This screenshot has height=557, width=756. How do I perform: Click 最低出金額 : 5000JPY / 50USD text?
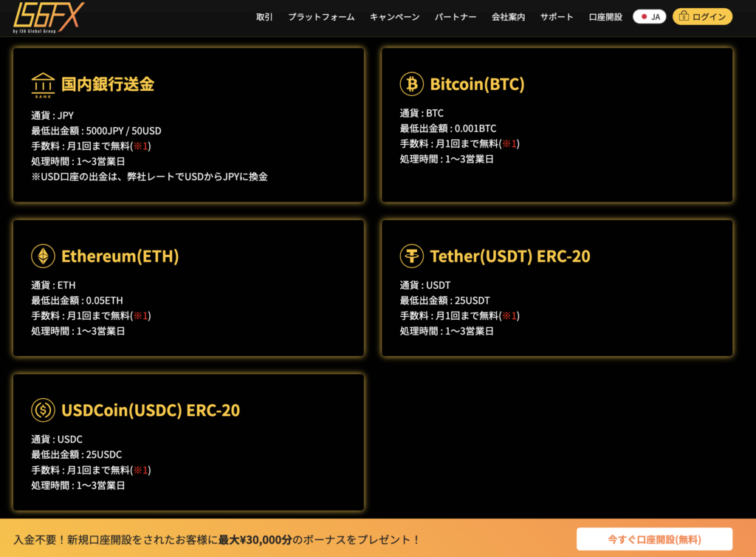pos(96,131)
